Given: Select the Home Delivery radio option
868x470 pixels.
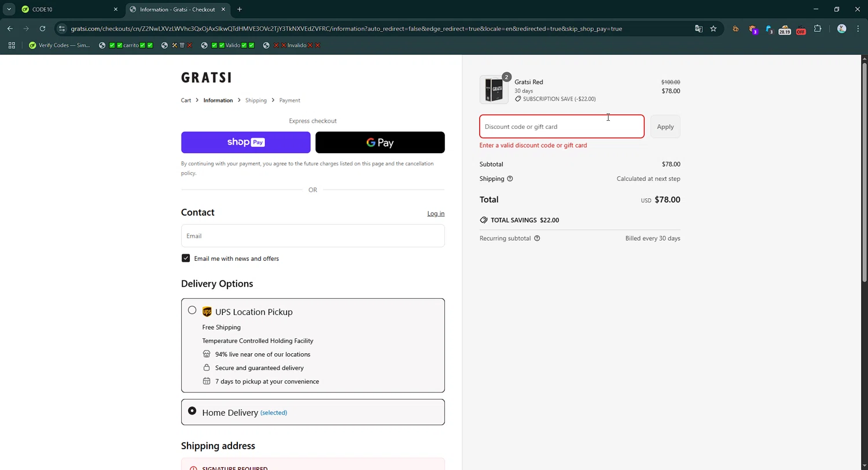Looking at the screenshot, I should pyautogui.click(x=192, y=411).
